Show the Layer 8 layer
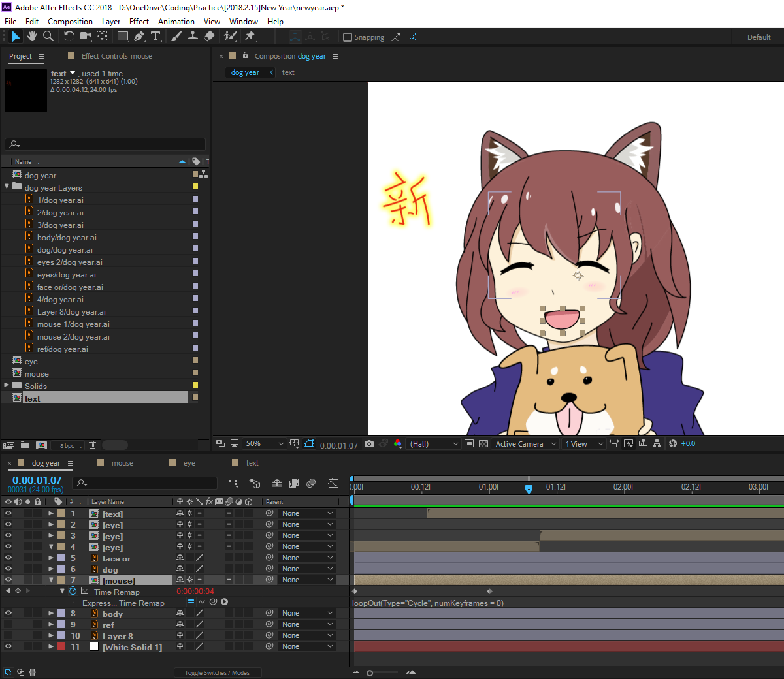The width and height of the screenshot is (784, 679). (x=8, y=635)
